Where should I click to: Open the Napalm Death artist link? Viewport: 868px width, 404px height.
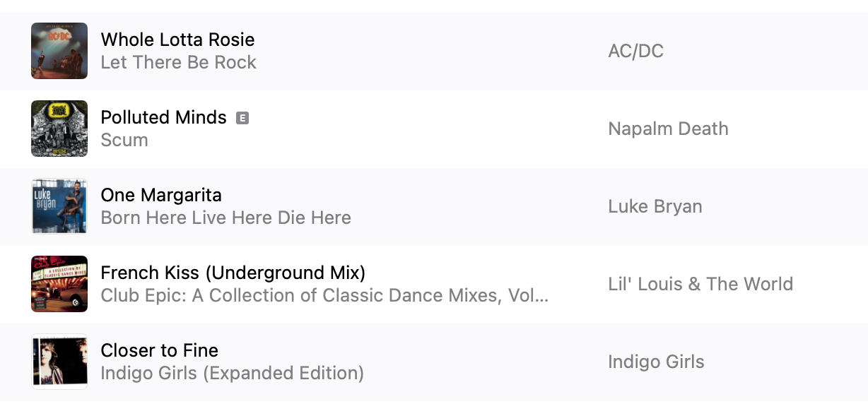(668, 129)
